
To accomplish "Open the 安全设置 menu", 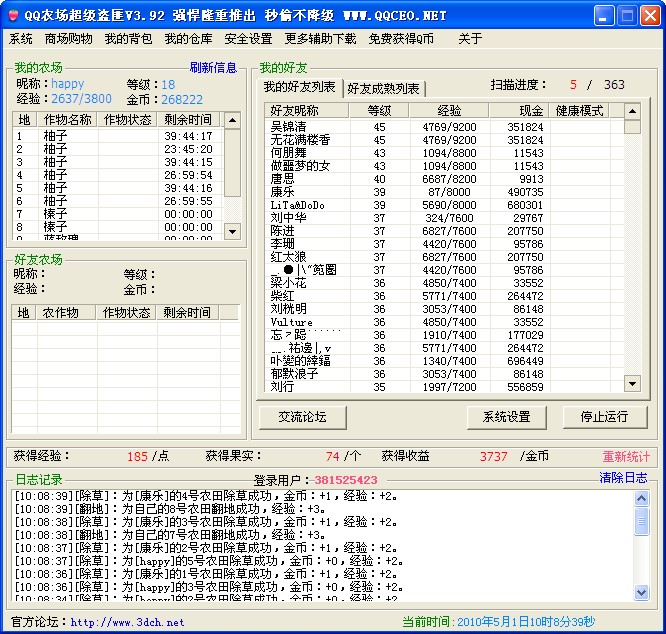I will [248, 39].
